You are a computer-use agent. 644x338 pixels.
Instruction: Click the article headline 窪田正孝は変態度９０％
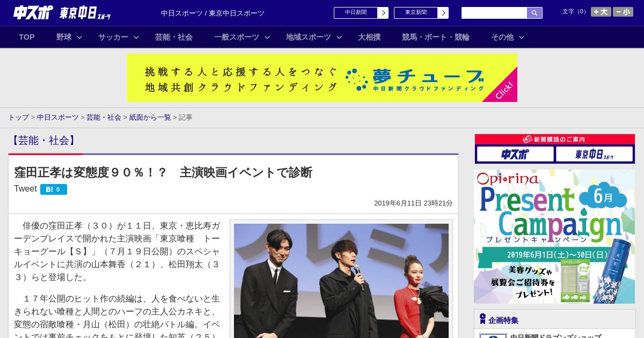[163, 173]
